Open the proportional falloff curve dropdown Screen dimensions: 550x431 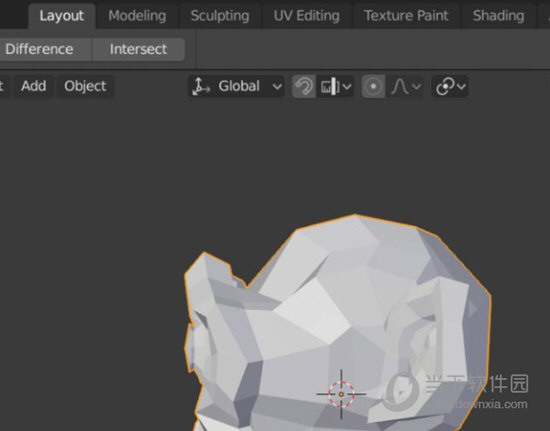(x=405, y=86)
